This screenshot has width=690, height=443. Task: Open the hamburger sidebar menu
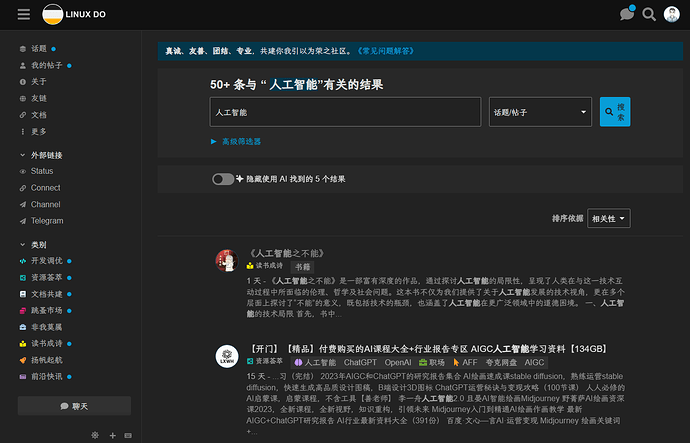[x=24, y=15]
